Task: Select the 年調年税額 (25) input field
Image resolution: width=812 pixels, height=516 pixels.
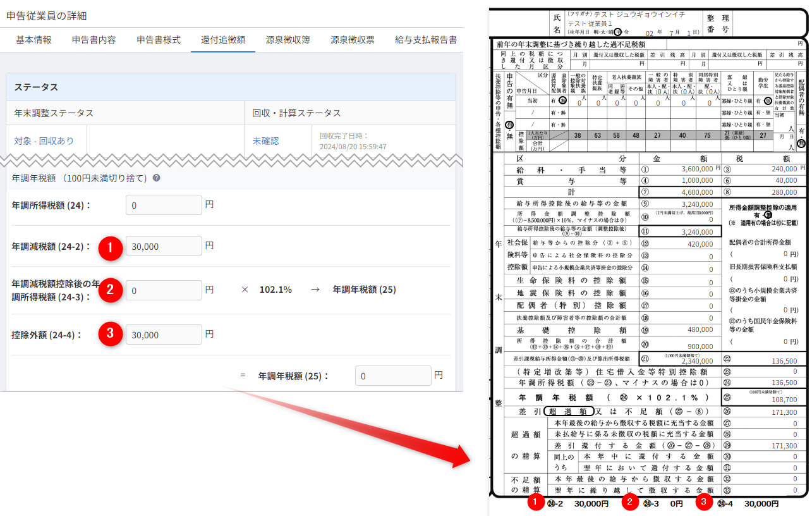Action: [x=392, y=376]
